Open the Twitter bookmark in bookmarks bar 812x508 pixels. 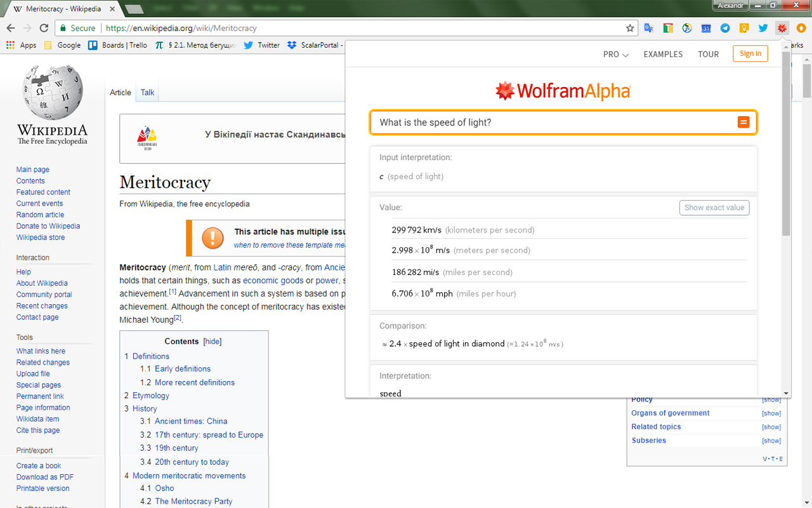pyautogui.click(x=261, y=45)
